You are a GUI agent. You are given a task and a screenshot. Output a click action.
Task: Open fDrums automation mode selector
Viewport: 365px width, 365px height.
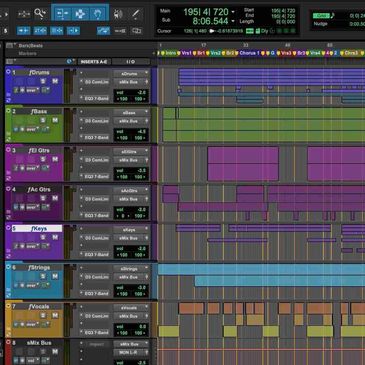[33, 90]
